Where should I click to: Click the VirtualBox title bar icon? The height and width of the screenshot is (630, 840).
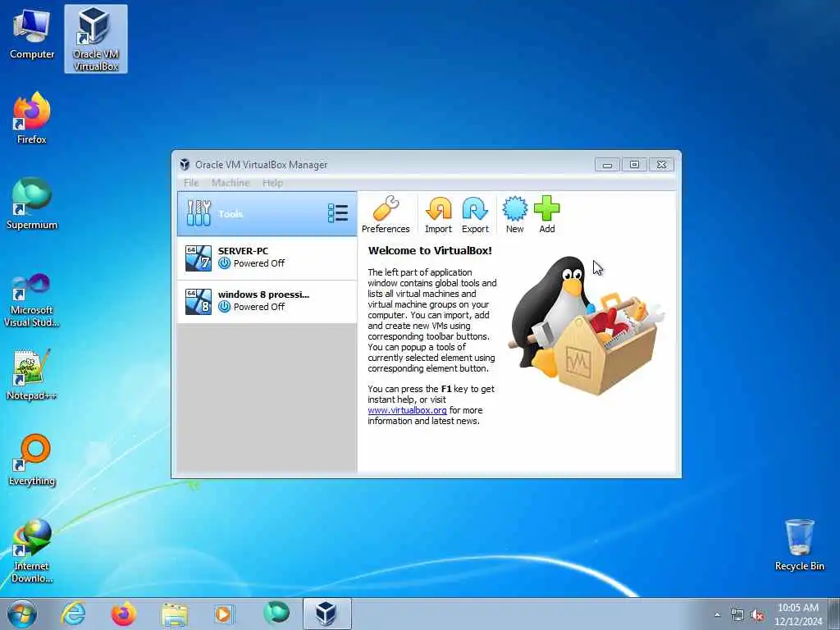(x=185, y=164)
